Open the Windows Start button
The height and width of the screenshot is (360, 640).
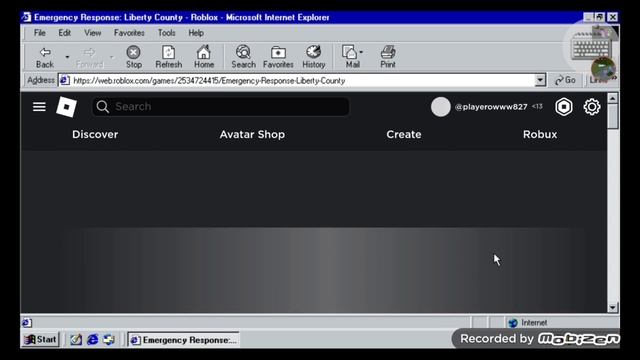(x=40, y=340)
